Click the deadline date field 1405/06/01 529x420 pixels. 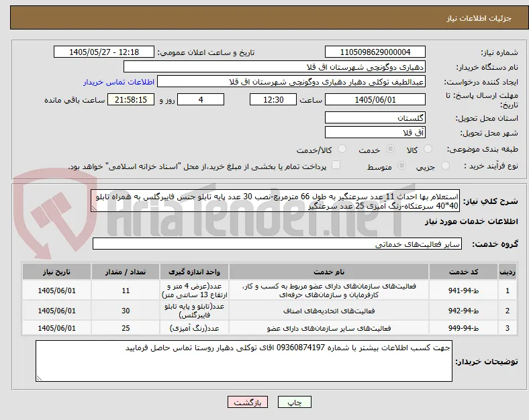(375, 99)
